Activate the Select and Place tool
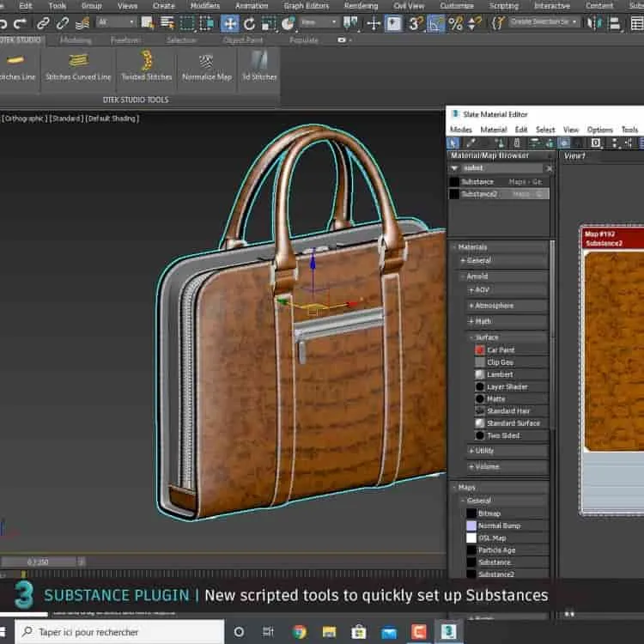Screen dimensions: 644x644 [x=289, y=23]
